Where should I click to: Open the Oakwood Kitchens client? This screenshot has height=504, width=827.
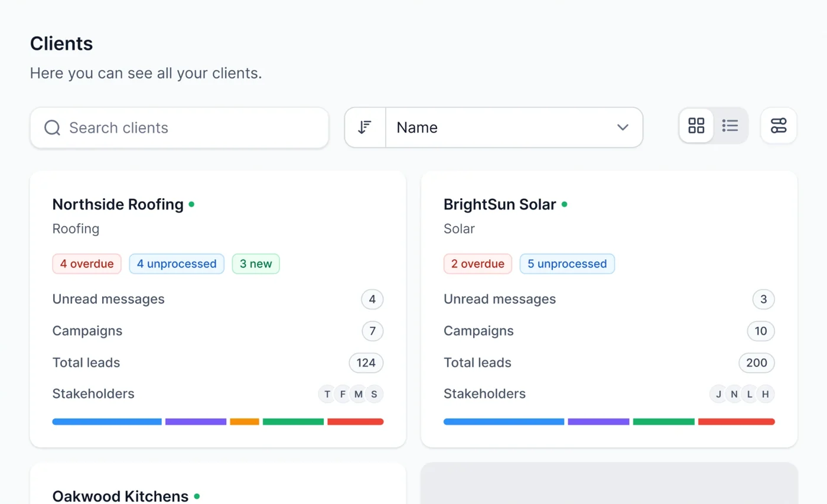tap(121, 496)
